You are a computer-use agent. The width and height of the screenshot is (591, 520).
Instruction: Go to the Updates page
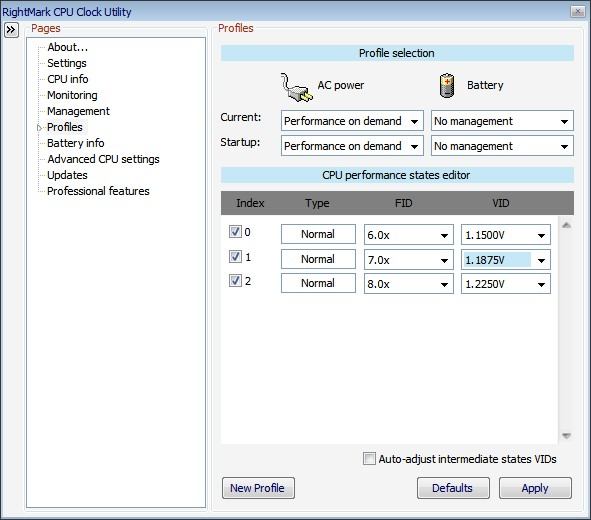[67, 175]
